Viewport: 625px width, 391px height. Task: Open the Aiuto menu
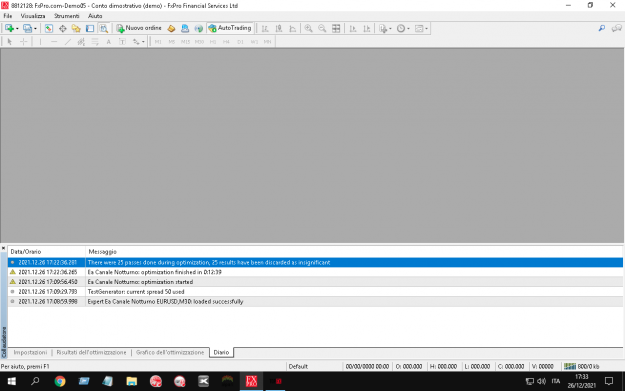pyautogui.click(x=95, y=16)
